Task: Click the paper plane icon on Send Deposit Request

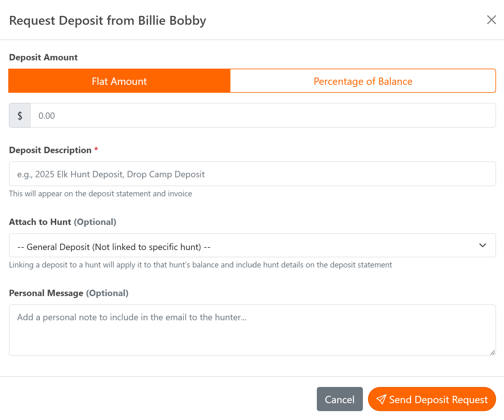Action: click(381, 399)
